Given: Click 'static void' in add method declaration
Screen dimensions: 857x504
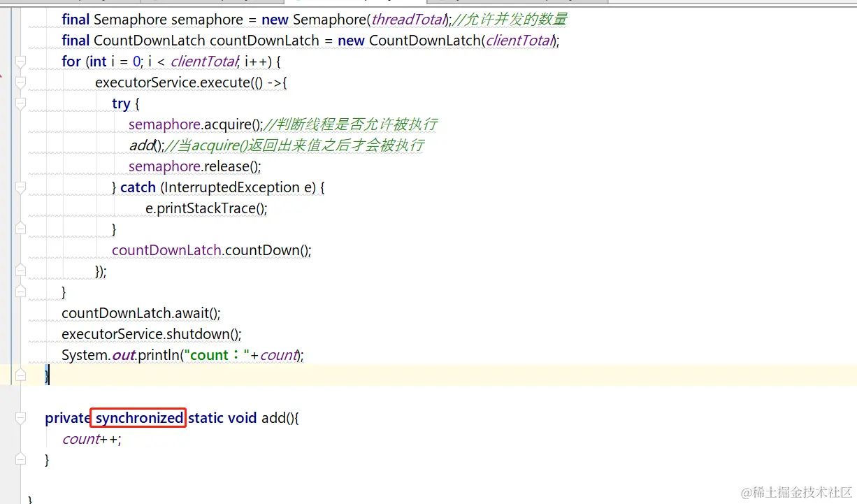Looking at the screenshot, I should point(223,418).
